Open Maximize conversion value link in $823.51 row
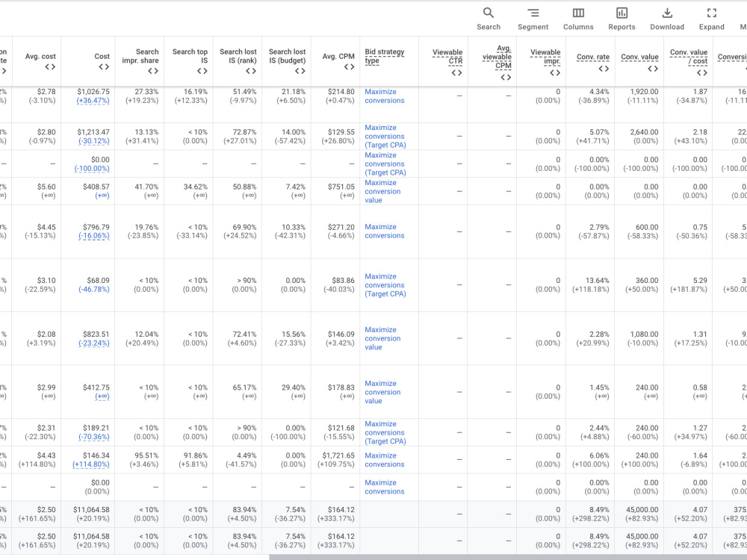This screenshot has width=747, height=560. (382, 338)
